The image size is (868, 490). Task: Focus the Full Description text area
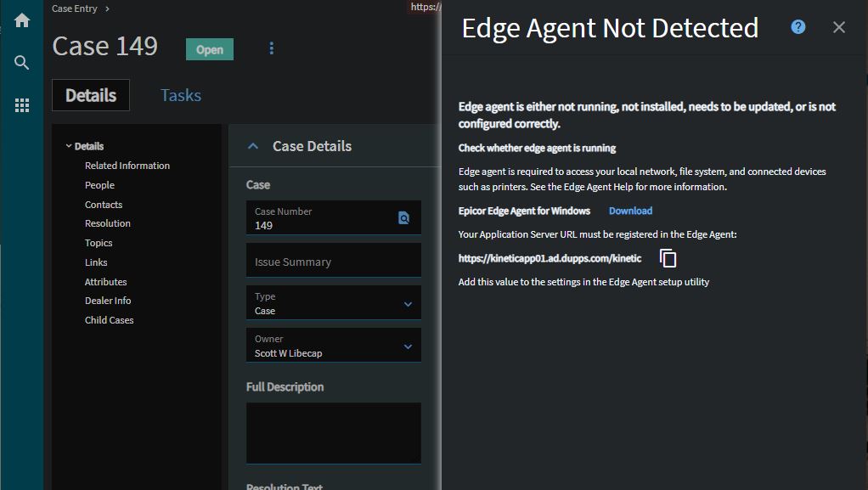tap(334, 433)
